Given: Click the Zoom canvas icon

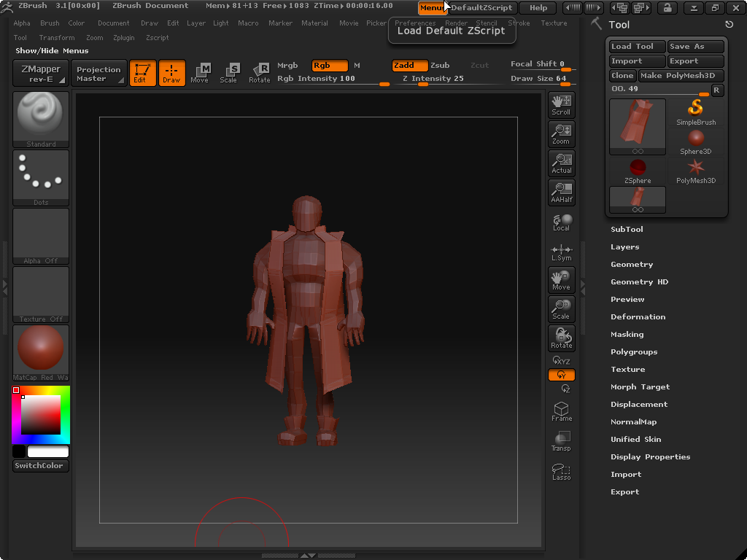Looking at the screenshot, I should coord(561,134).
